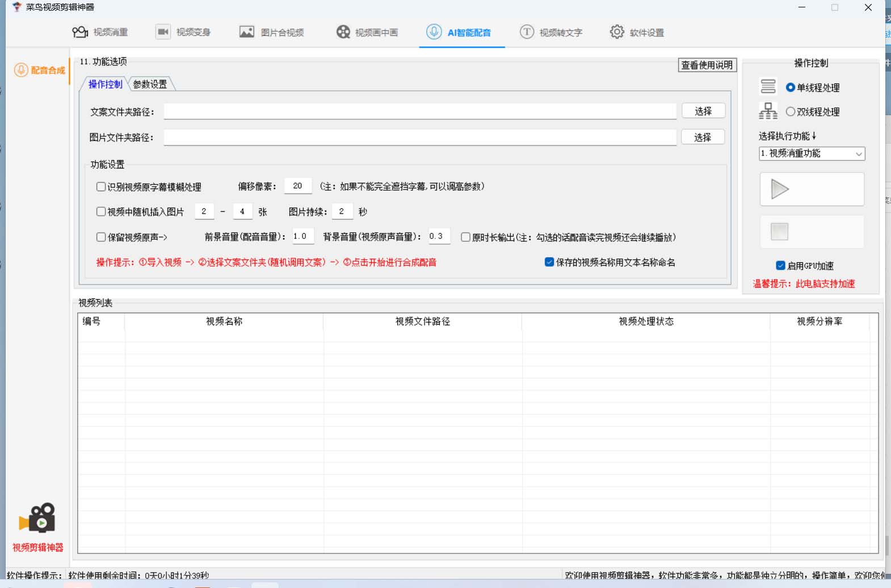891x588 pixels.
Task: Open the 视频消重 module icon
Action: click(x=80, y=32)
